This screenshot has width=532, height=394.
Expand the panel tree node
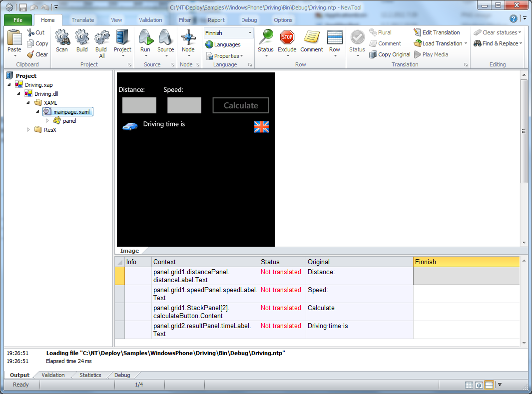[x=47, y=121]
